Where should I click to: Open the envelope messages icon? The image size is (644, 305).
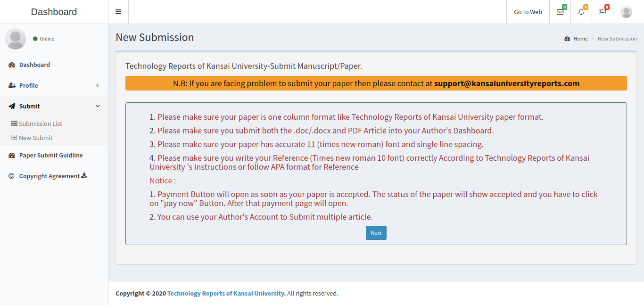click(560, 12)
